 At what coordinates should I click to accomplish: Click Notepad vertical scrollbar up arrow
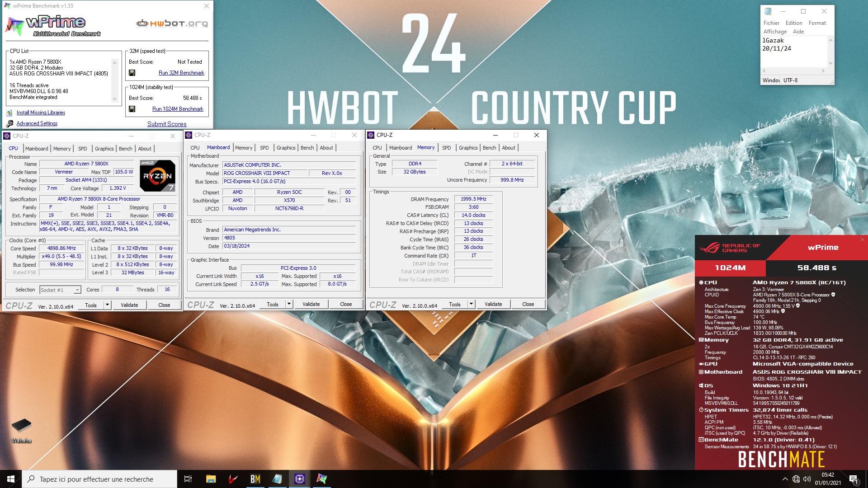tap(830, 40)
